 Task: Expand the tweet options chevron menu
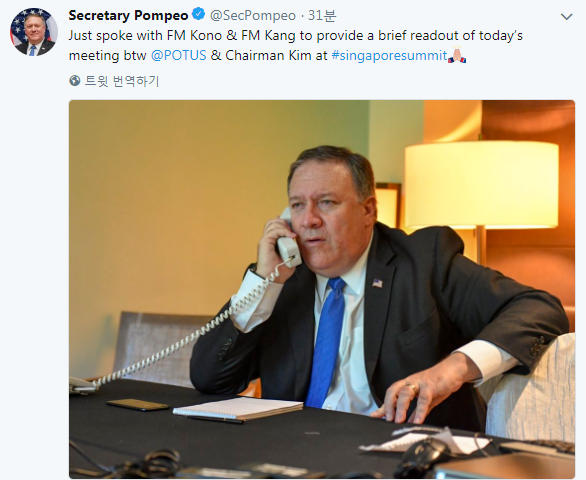567,16
